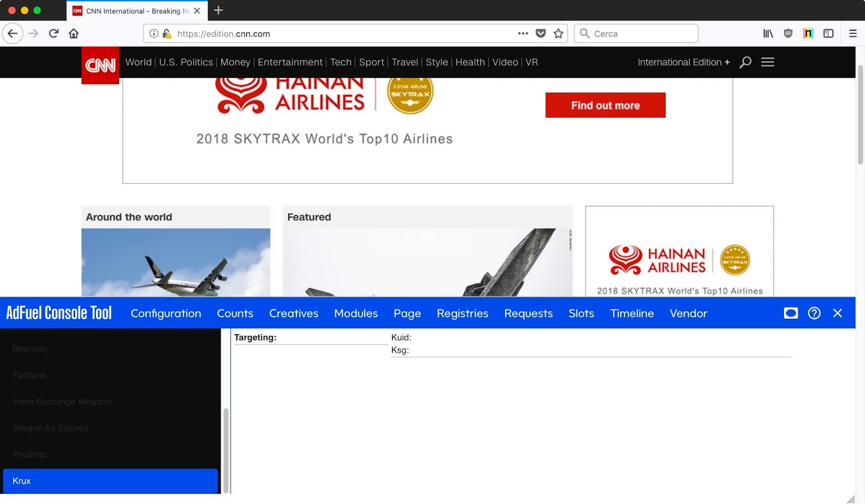Viewport: 865px width, 504px height.
Task: Bookmark this page with star icon
Action: coord(558,33)
